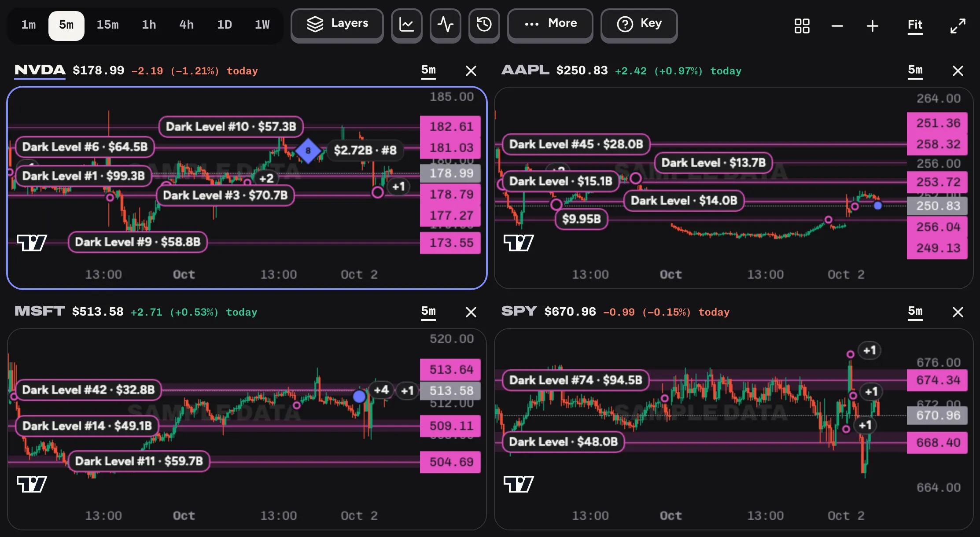
Task: Open the grid layout icon
Action: point(802,26)
